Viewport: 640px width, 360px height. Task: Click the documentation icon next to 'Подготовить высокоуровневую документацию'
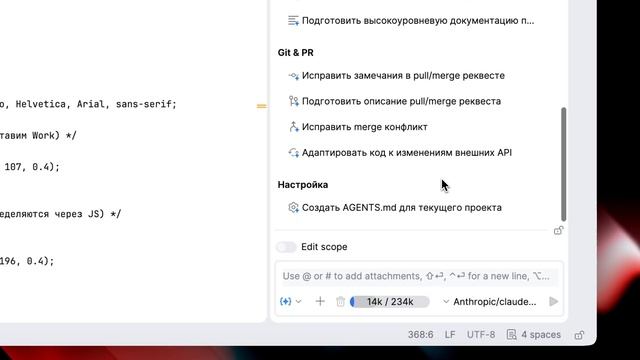coord(293,20)
